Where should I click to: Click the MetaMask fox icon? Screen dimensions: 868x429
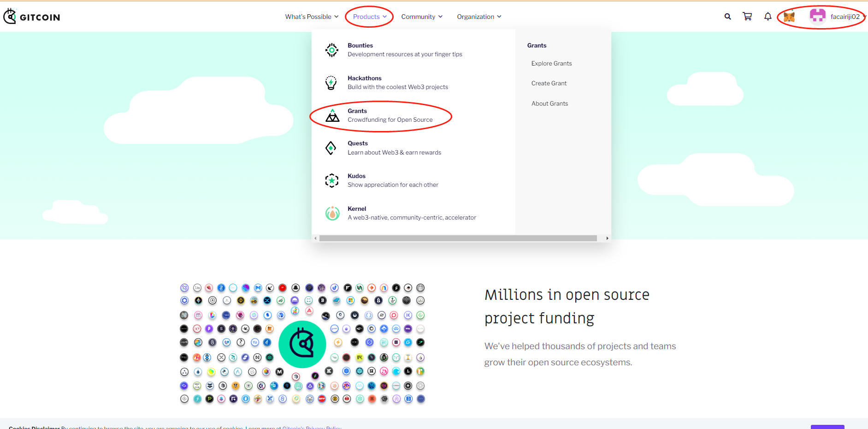pos(789,17)
